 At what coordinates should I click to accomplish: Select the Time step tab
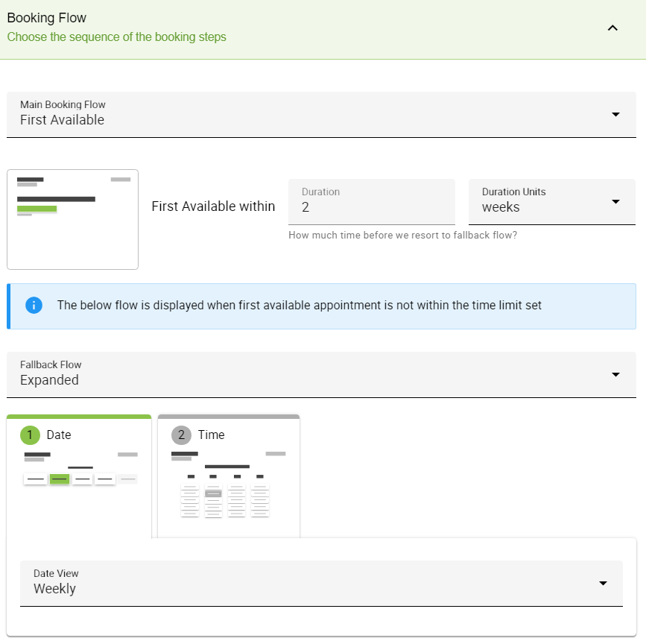pyautogui.click(x=229, y=476)
